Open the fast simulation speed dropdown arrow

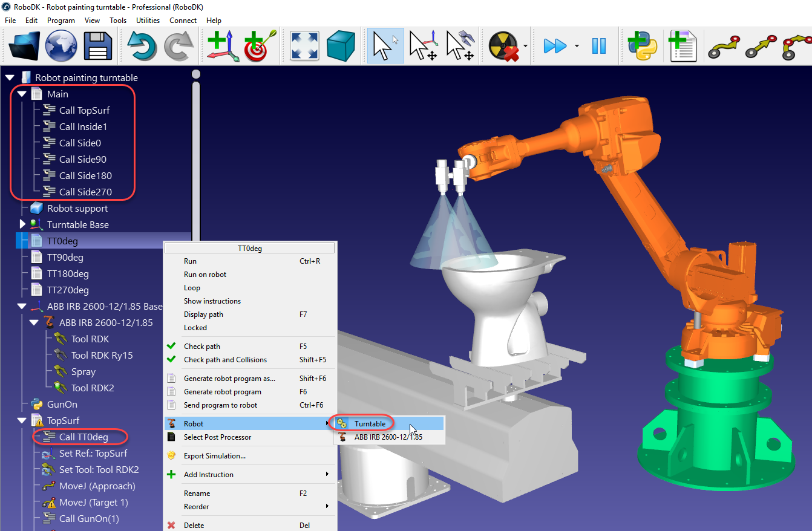(577, 46)
